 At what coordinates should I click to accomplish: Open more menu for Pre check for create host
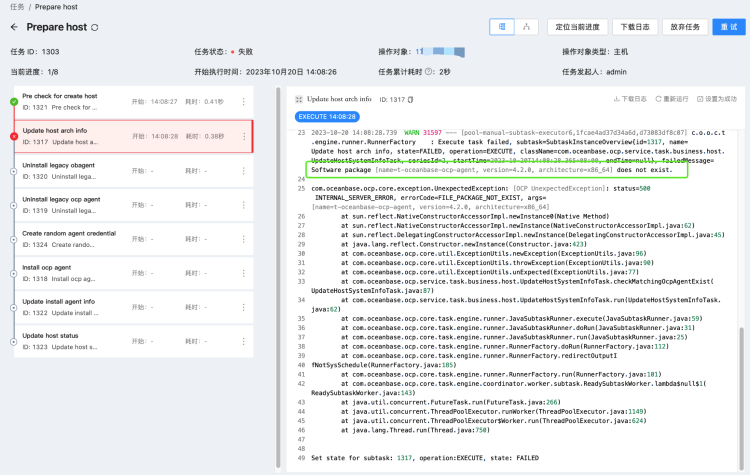[243, 102]
